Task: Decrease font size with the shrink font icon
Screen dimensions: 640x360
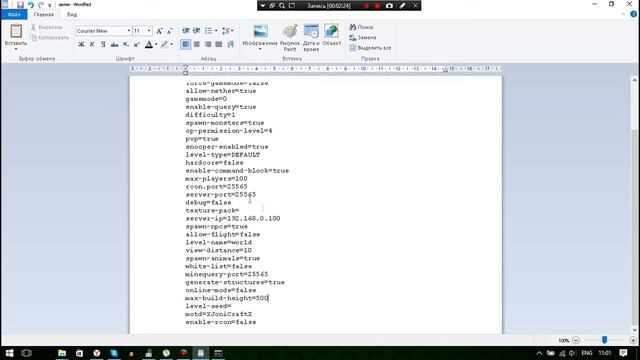Action: tap(170, 31)
